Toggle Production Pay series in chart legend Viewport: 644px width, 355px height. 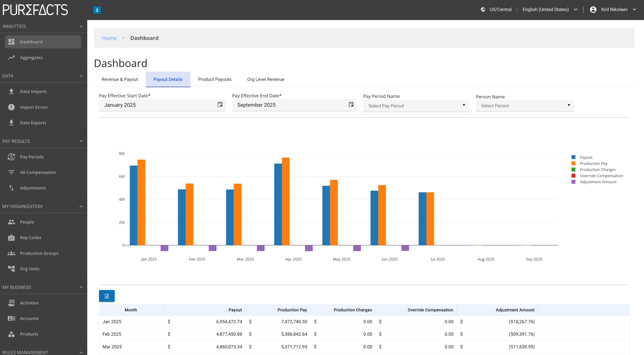(589, 163)
